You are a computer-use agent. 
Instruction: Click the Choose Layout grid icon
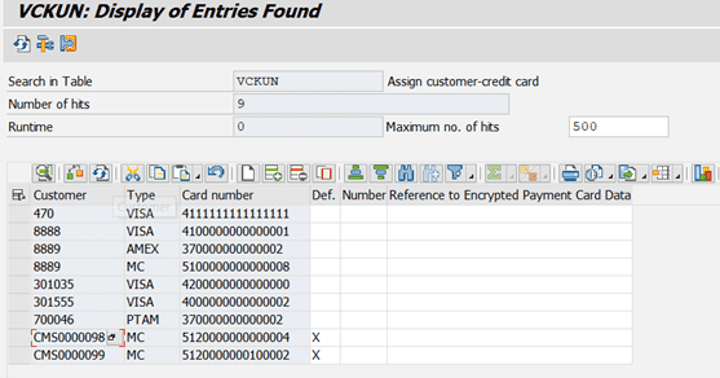pos(662,173)
